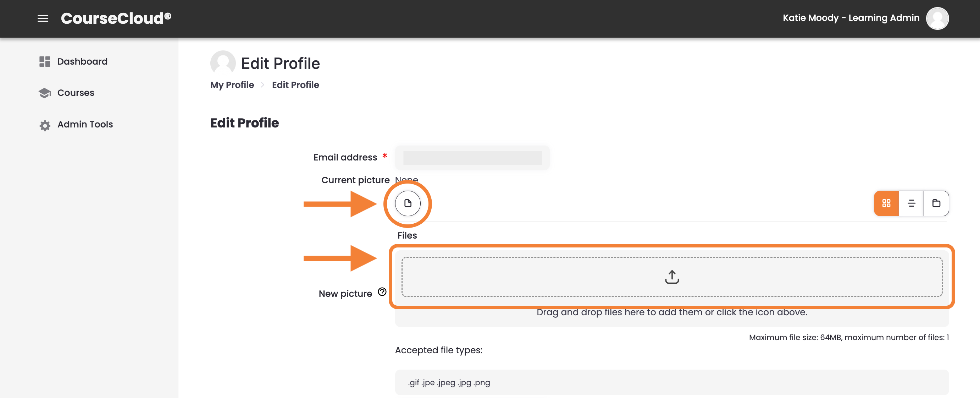Screen dimensions: 980x398
Task: Click the breadcrumb chevron separator
Action: pos(262,84)
